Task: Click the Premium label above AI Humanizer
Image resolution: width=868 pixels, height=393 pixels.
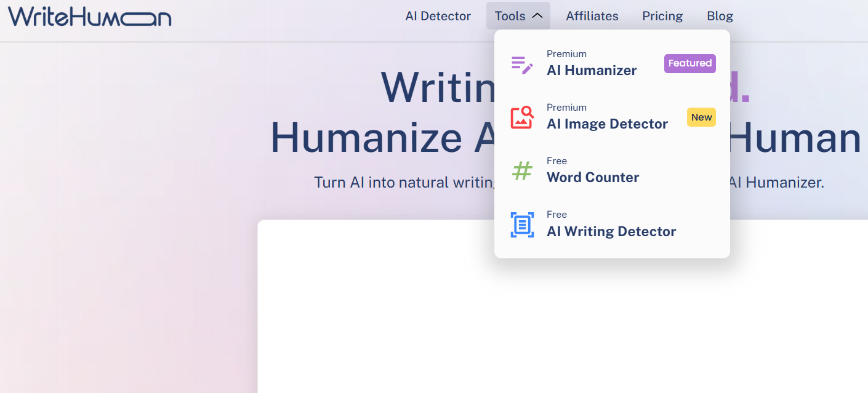Action: tap(566, 54)
